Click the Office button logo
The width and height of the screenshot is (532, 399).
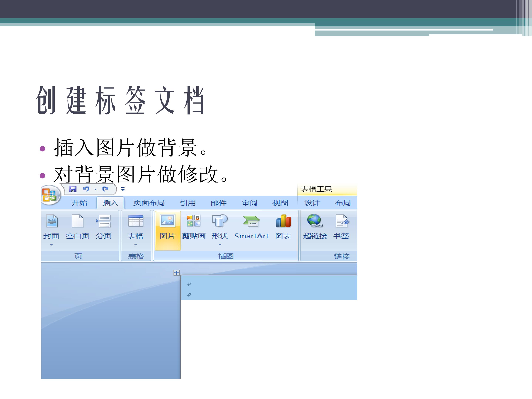tap(50, 195)
